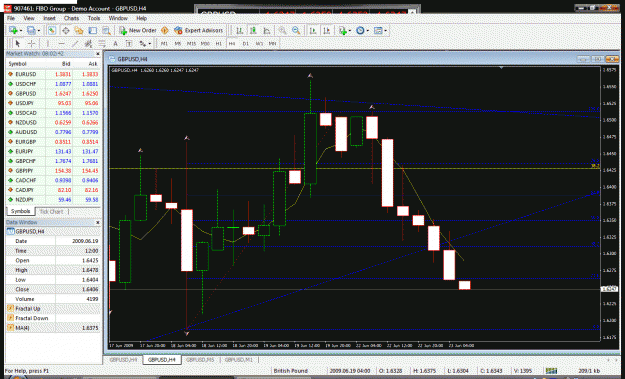Screen dimensions: 625x379
Task: Set timeframe to H1
Action: pyautogui.click(x=218, y=43)
